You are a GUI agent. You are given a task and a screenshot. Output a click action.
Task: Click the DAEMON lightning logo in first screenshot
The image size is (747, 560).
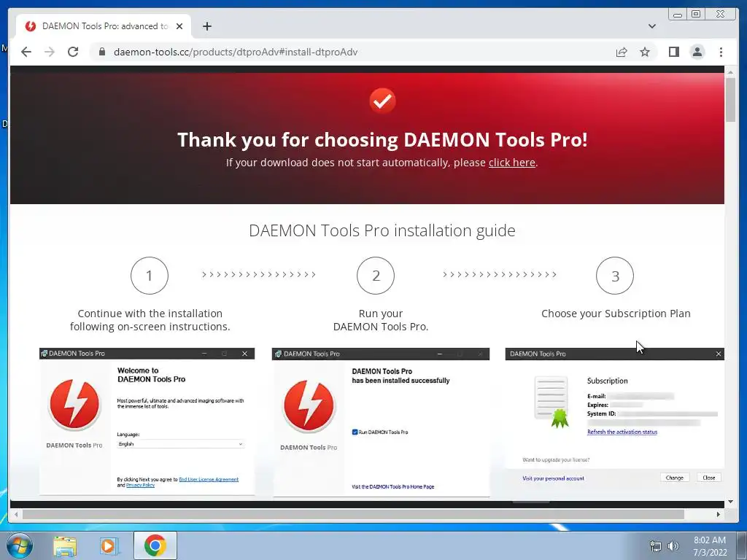pos(74,404)
